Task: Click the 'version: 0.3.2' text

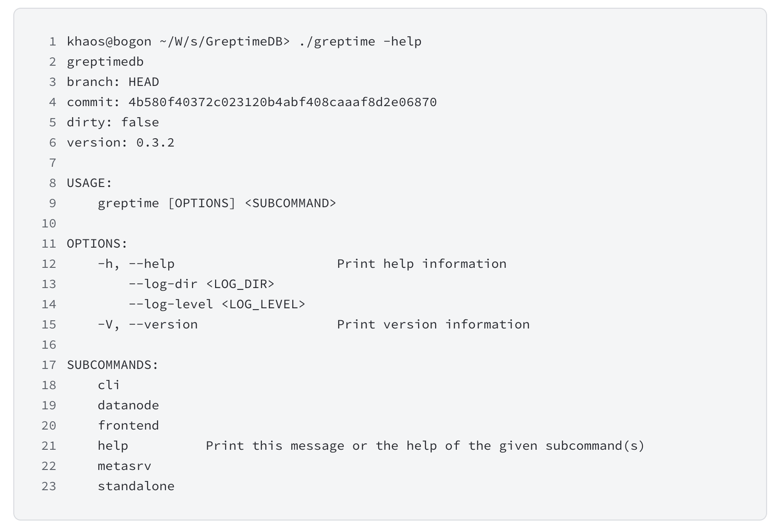Action: pyautogui.click(x=120, y=143)
